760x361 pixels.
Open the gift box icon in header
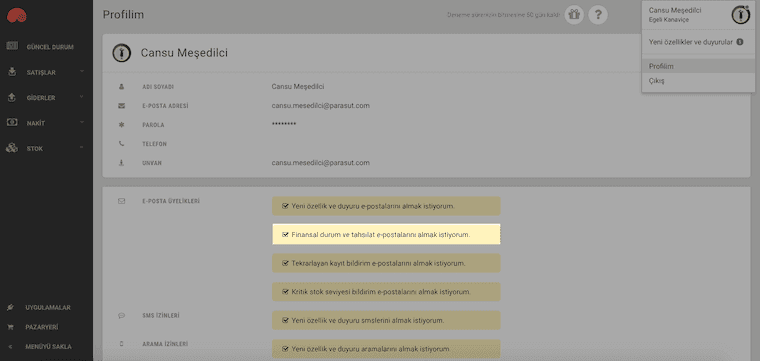click(574, 15)
